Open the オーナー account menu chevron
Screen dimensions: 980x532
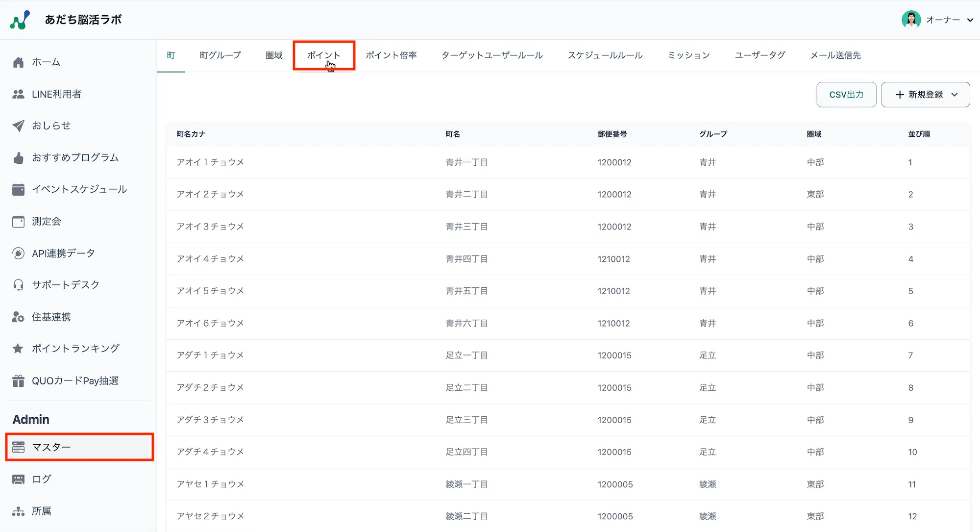[x=970, y=20]
